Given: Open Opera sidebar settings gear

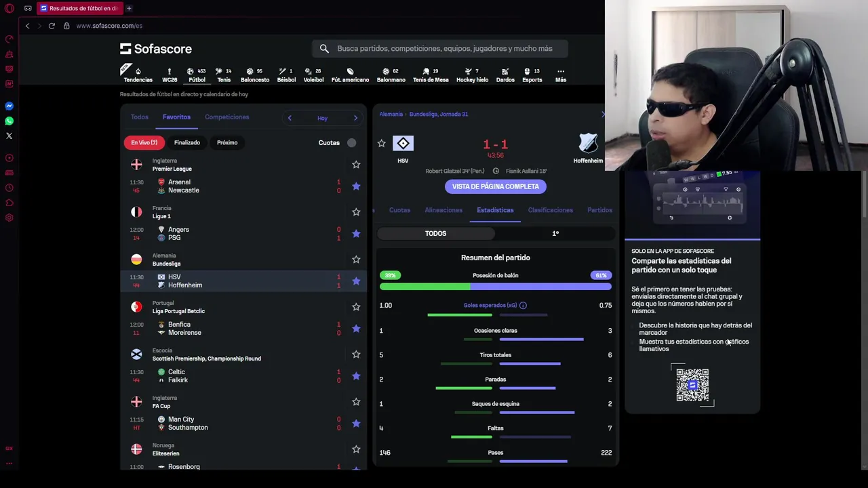Looking at the screenshot, I should (9, 218).
